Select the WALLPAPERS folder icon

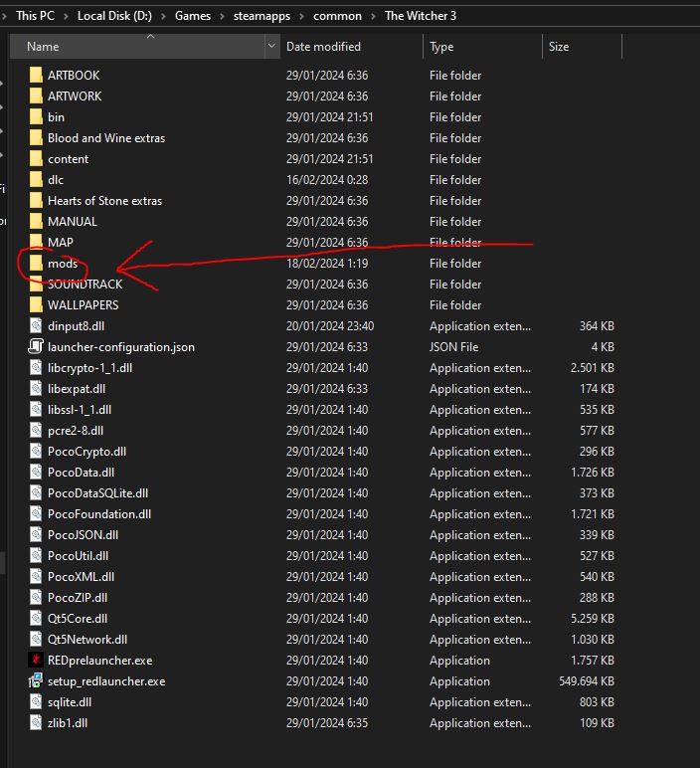coord(36,305)
